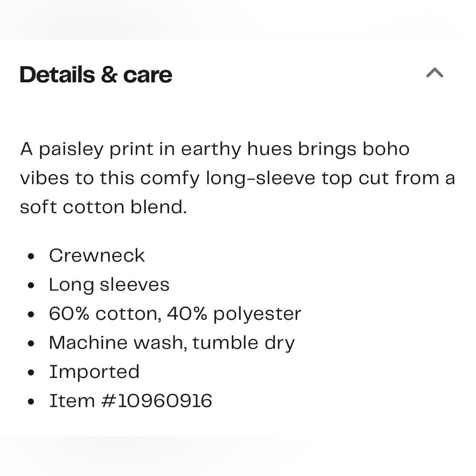The width and height of the screenshot is (476, 476).
Task: Click the bullet dot beside Item number
Action: (30, 402)
